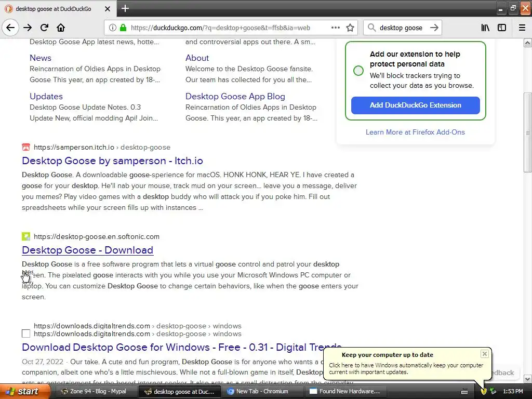Click the network connection tray icon
The height and width of the screenshot is (399, 532).
[493, 391]
